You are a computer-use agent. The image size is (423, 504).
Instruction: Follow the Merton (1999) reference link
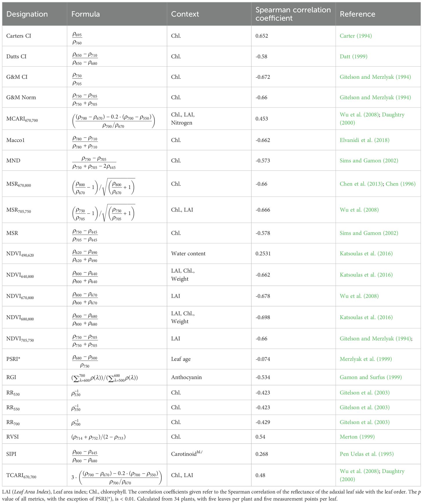pyautogui.click(x=357, y=437)
